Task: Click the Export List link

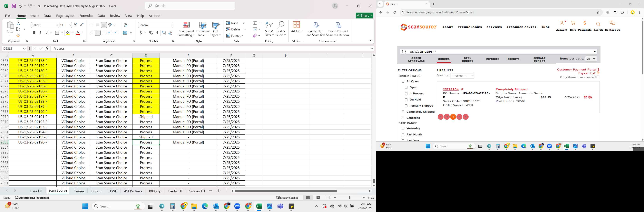Action: click(587, 73)
